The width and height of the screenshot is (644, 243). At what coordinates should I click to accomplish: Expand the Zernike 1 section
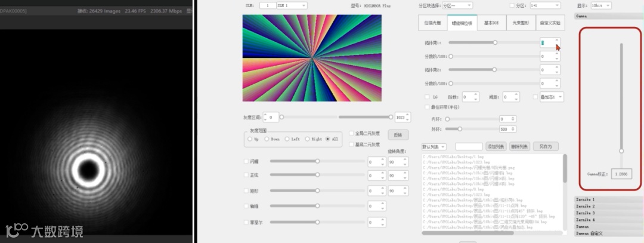tap(608, 199)
